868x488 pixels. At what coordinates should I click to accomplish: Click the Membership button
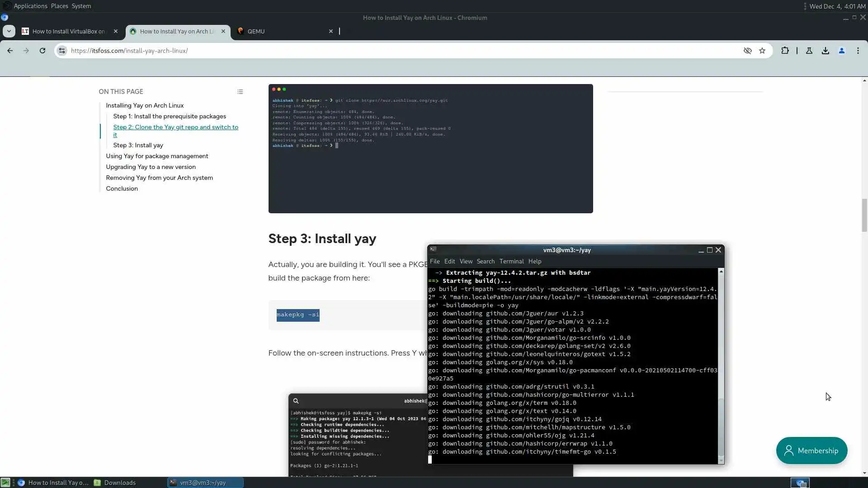coord(811,450)
